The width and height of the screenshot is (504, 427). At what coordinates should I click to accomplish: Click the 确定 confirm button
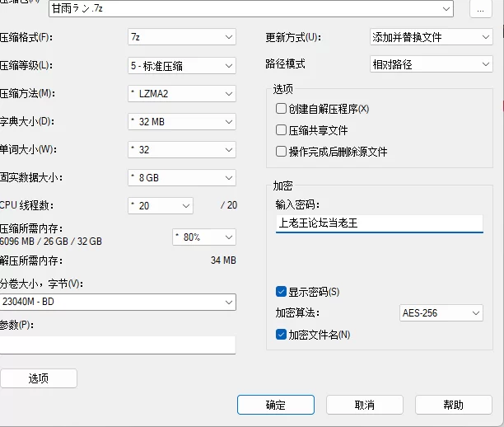pos(276,405)
